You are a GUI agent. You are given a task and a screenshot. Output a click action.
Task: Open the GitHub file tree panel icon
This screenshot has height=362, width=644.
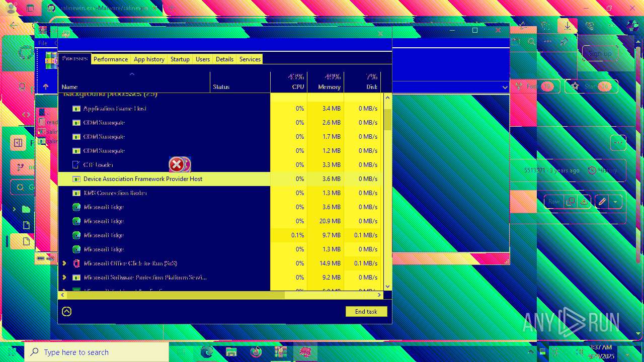coord(18,143)
